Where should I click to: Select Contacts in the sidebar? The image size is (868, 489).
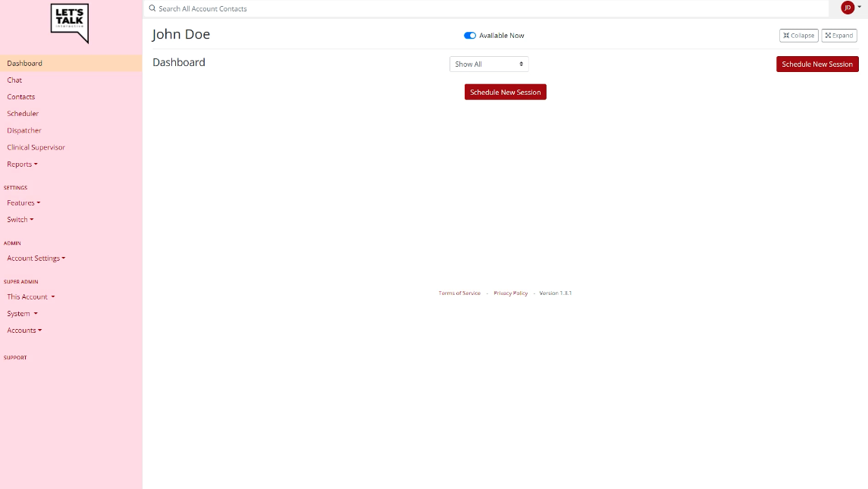point(20,96)
